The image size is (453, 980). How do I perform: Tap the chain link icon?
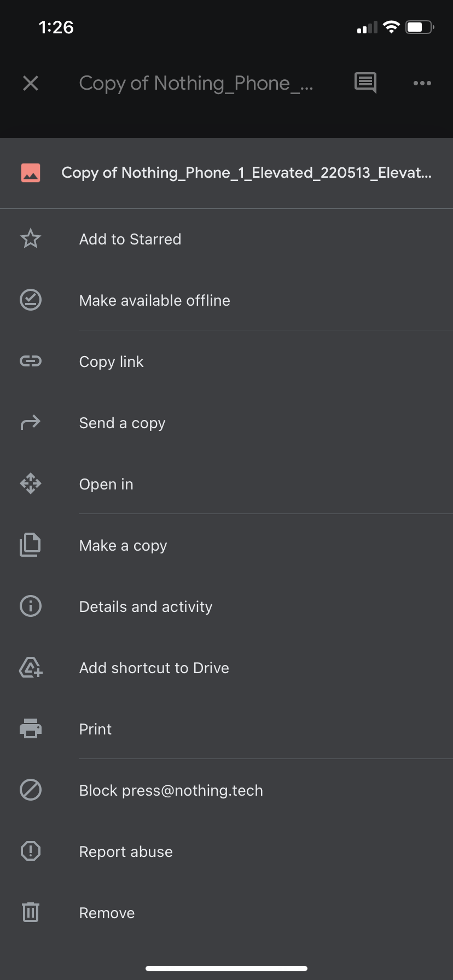tap(31, 361)
